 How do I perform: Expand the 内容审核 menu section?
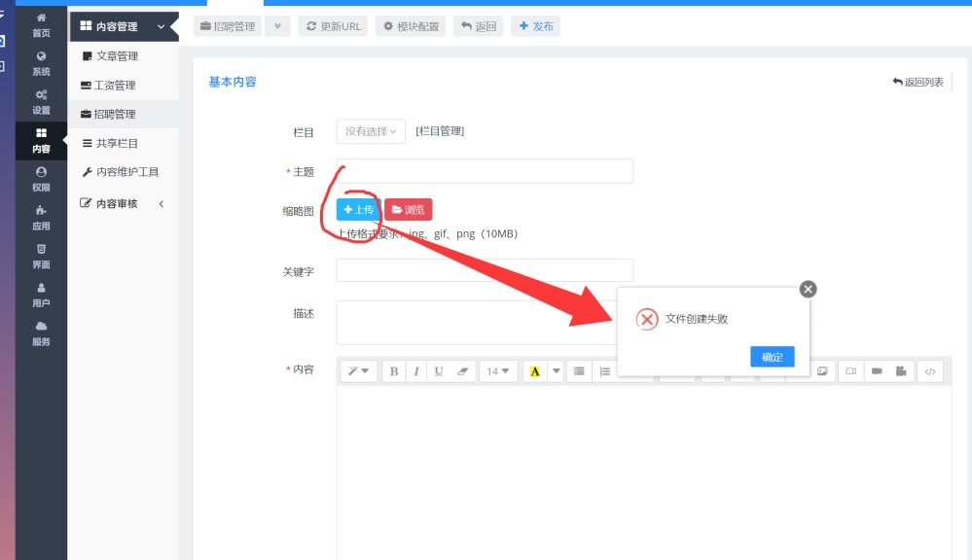[124, 203]
